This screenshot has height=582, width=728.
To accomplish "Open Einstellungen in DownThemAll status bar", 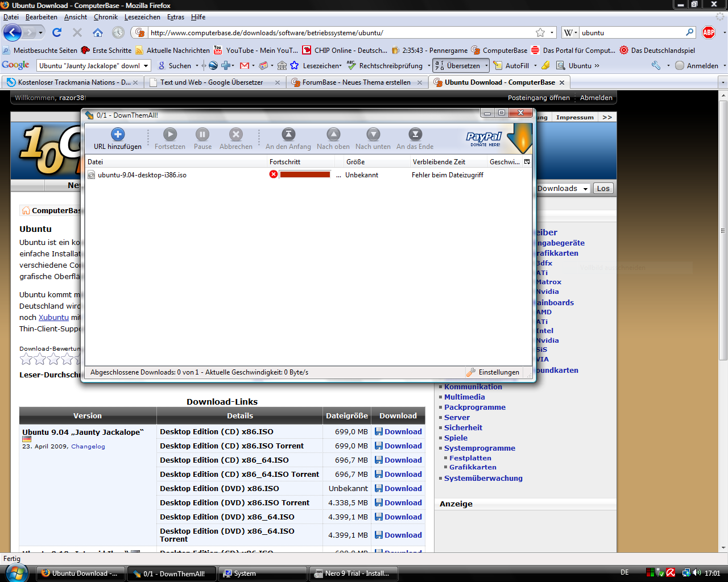I will 493,372.
